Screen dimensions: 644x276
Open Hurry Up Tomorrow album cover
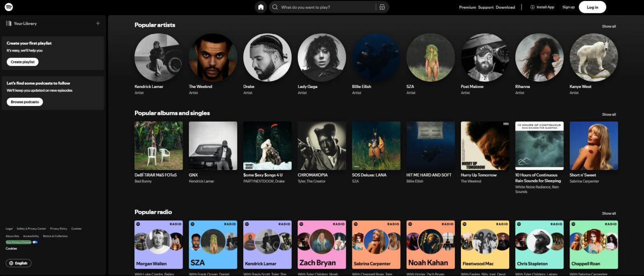pos(485,146)
